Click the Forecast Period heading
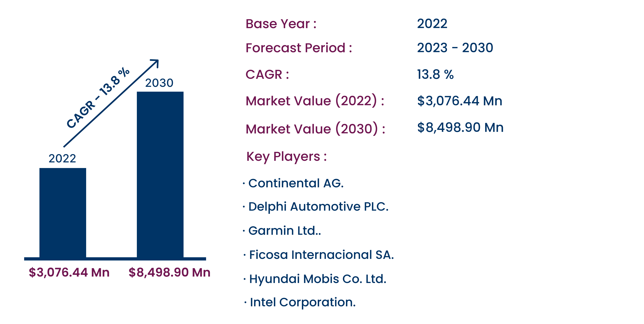The image size is (644, 324). 299,48
